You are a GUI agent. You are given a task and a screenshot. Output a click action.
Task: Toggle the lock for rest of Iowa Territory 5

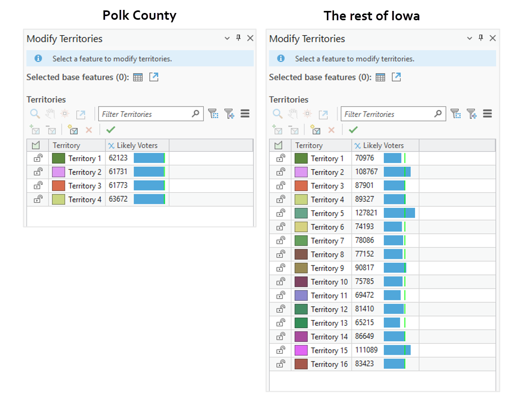[281, 213]
